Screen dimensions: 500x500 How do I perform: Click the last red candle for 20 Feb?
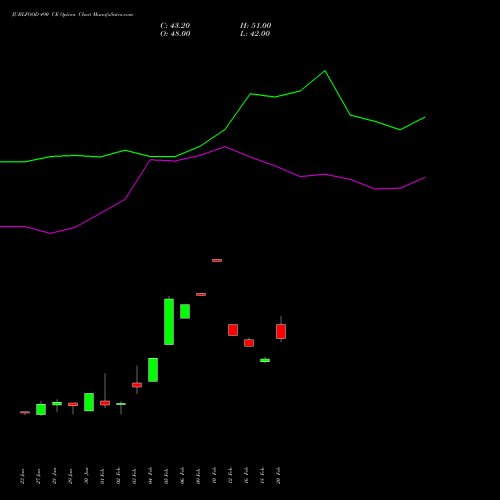tap(281, 331)
